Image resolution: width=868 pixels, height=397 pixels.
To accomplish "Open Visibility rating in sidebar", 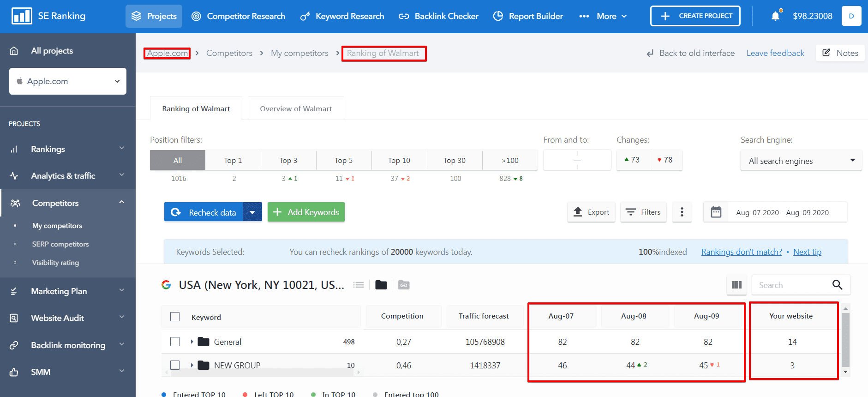I will [55, 263].
